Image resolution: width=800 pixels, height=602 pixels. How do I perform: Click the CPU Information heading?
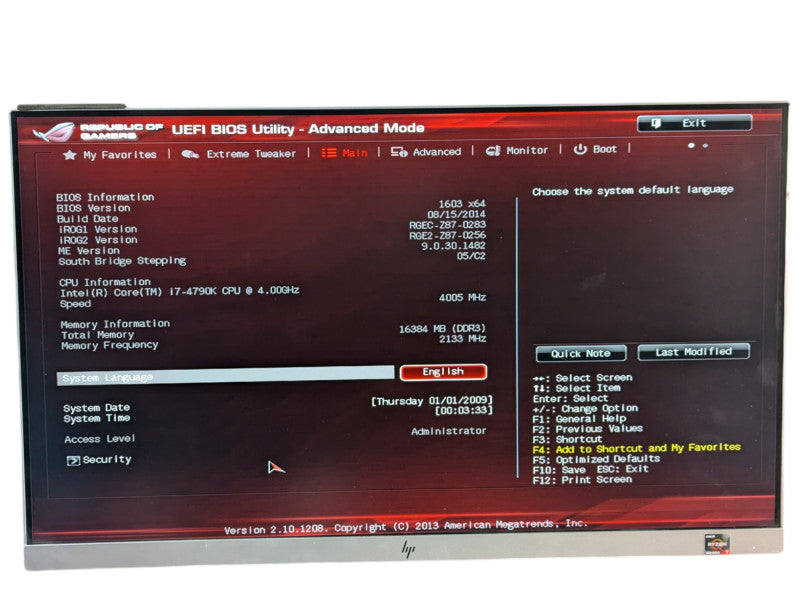tap(105, 282)
